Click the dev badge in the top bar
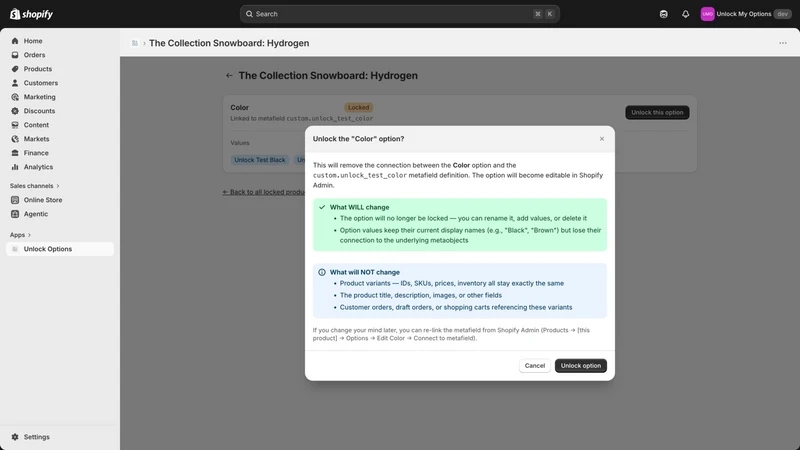800x450 pixels. (783, 14)
